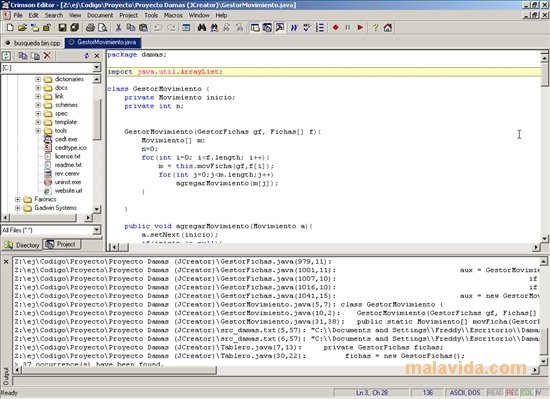Screen dimensions: 550x399
Task: Open the drive selector dropdown showing [C:]
Action: [96, 68]
